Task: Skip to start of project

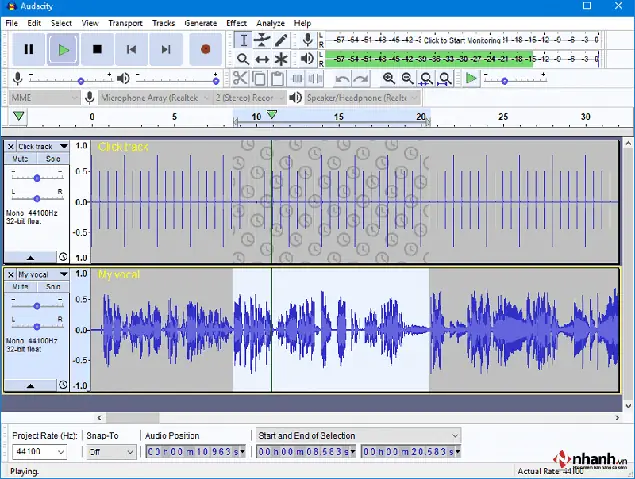Action: pyautogui.click(x=131, y=49)
